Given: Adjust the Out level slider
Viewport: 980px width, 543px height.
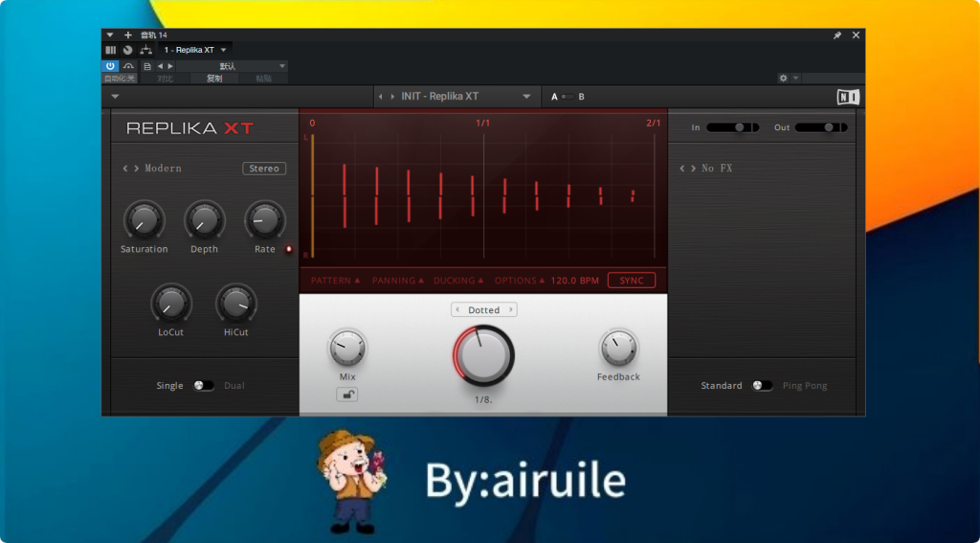Looking at the screenshot, I should point(821,127).
